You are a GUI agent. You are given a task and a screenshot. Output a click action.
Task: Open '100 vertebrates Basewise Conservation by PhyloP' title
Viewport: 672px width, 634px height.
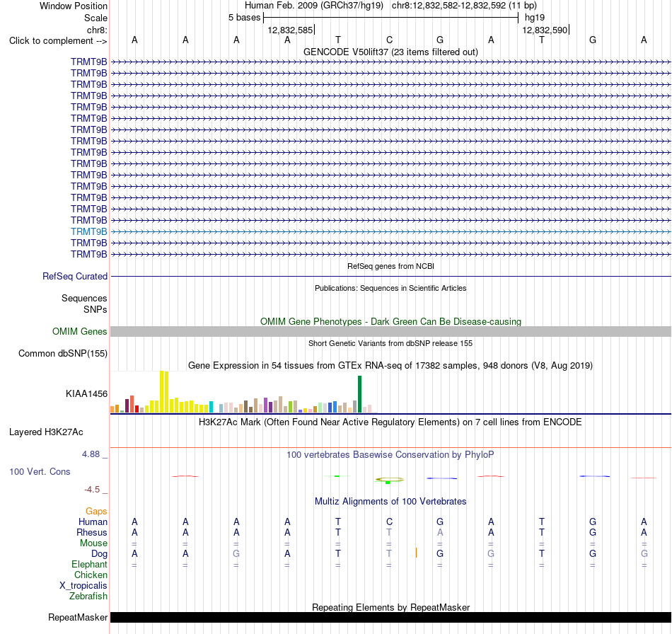coord(390,454)
